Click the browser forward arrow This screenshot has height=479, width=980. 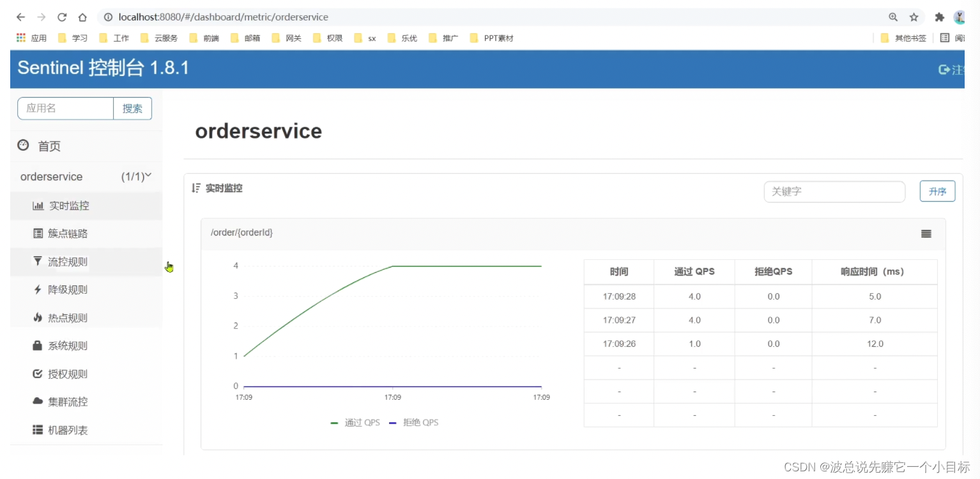(x=41, y=17)
